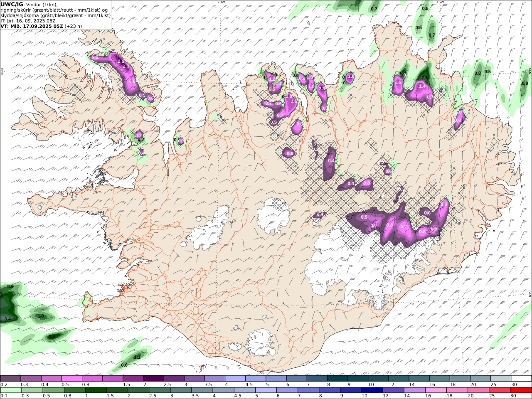Choose the light grey snow swatch at 25
Viewport: 532px width, 399px height.
pyautogui.click(x=501, y=378)
